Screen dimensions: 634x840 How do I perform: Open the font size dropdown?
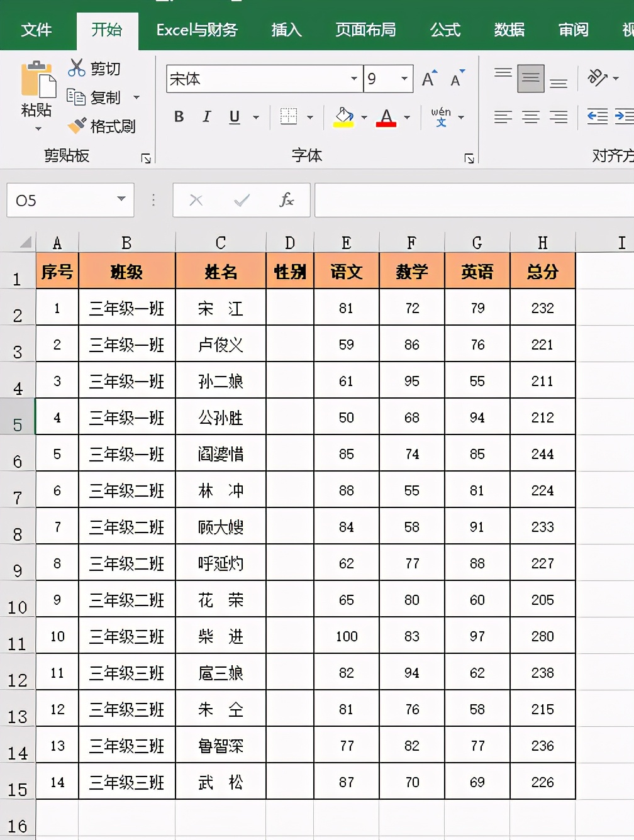[403, 79]
